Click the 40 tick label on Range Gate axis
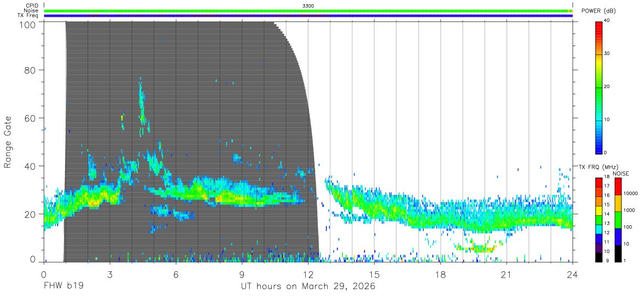 (30, 166)
